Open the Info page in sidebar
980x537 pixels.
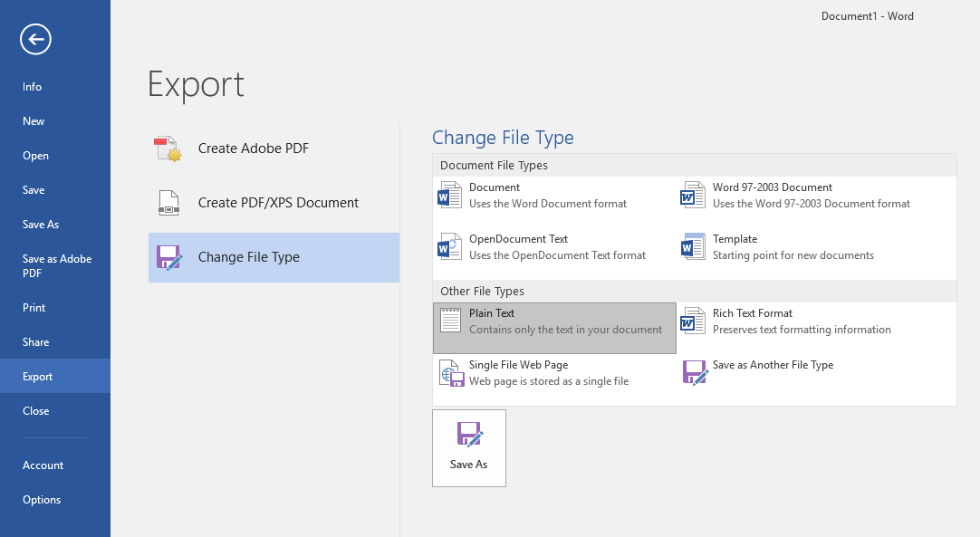[x=55, y=87]
